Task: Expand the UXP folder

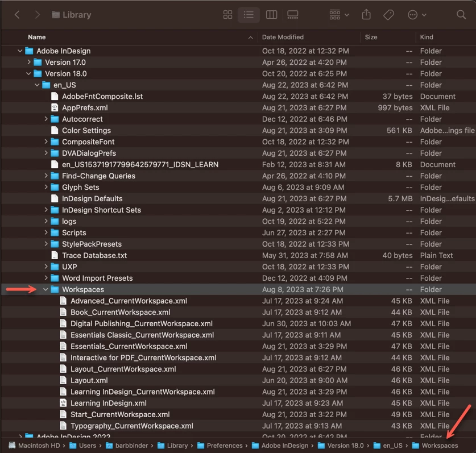Action: pos(45,267)
